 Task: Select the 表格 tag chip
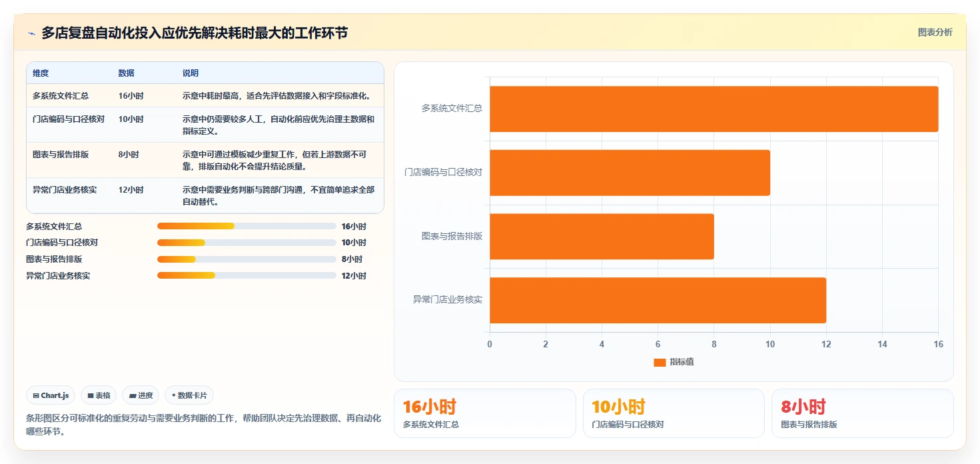(99, 395)
